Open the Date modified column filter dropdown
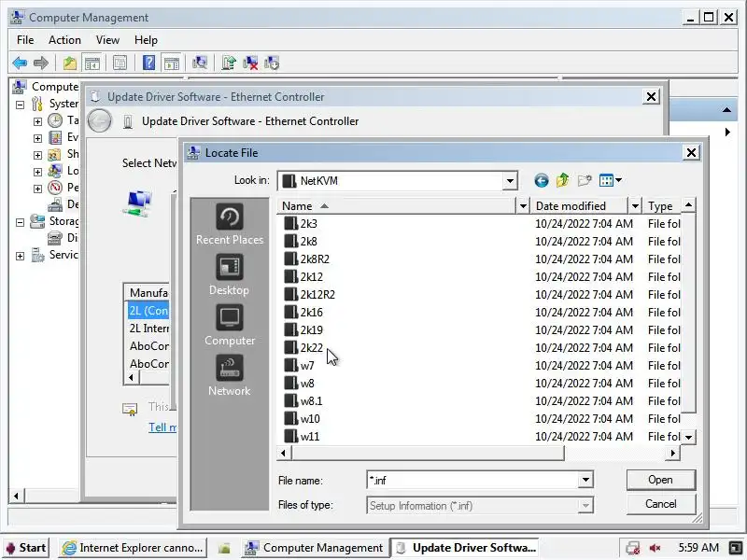 [x=635, y=206]
